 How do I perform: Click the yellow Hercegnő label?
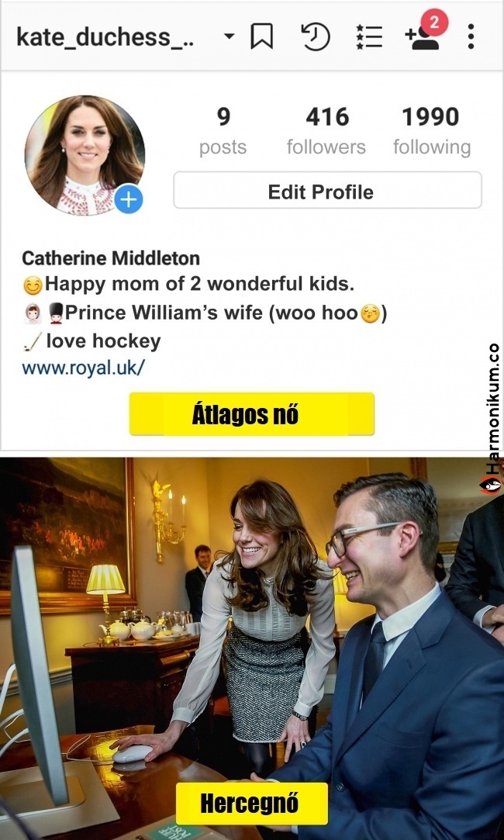251,804
